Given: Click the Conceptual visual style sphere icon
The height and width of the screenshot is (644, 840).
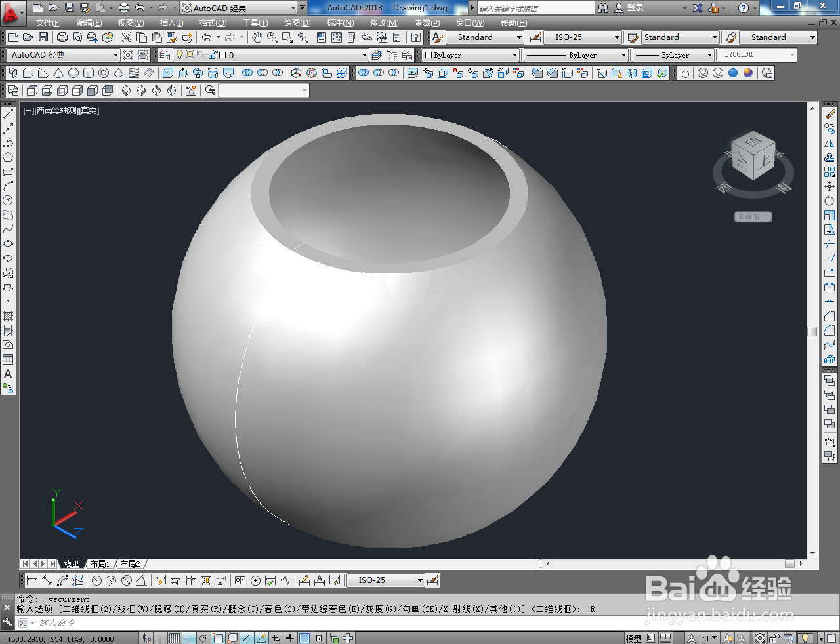Looking at the screenshot, I should pyautogui.click(x=748, y=73).
